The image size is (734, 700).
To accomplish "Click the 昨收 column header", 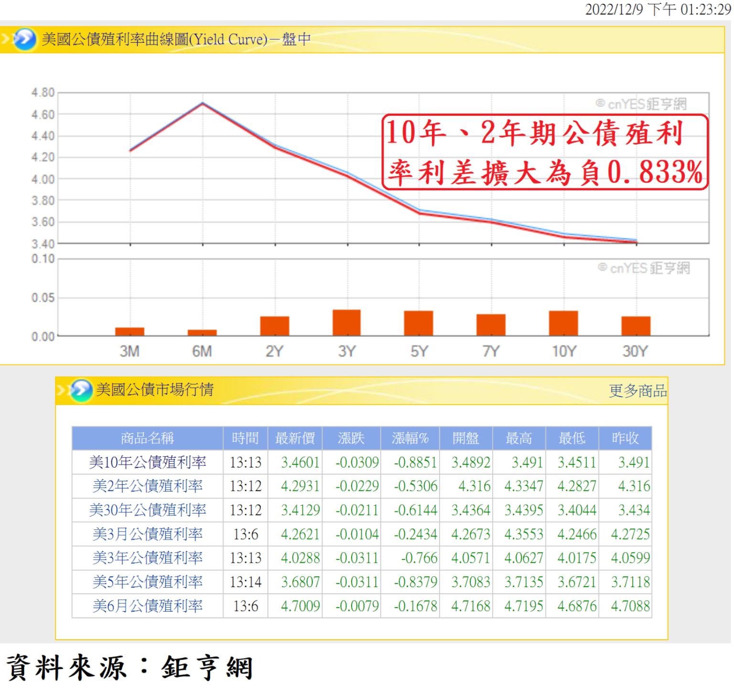I will [x=625, y=438].
